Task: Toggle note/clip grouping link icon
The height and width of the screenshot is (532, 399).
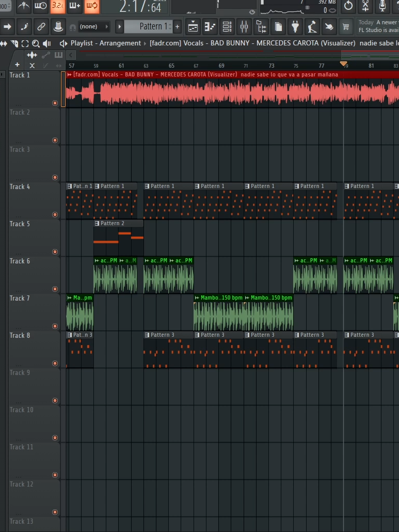Action: coord(41,26)
